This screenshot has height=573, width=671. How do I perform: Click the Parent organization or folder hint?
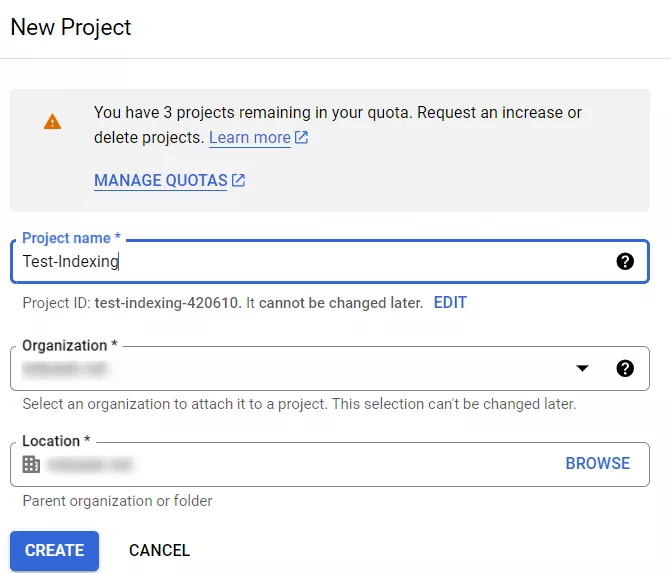pyautogui.click(x=117, y=501)
